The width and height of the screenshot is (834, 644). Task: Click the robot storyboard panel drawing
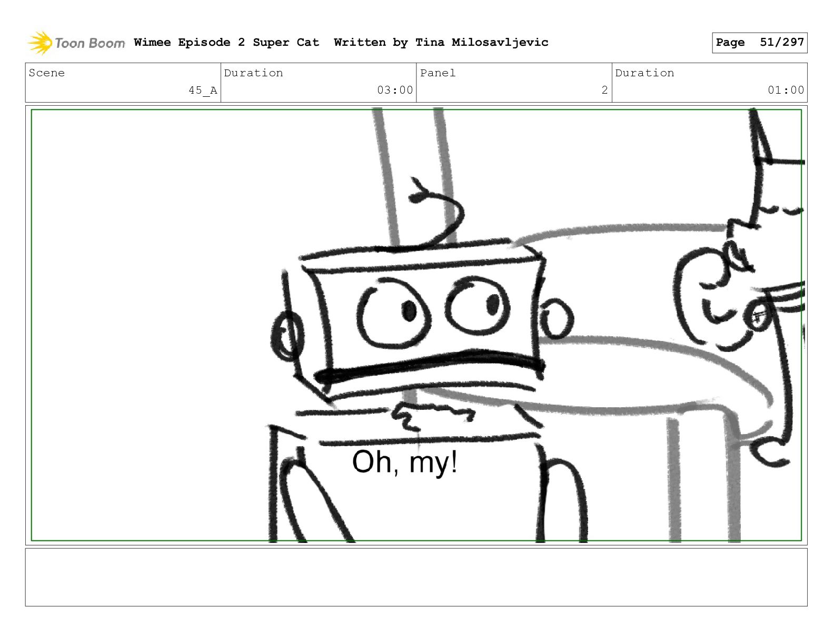(x=416, y=325)
